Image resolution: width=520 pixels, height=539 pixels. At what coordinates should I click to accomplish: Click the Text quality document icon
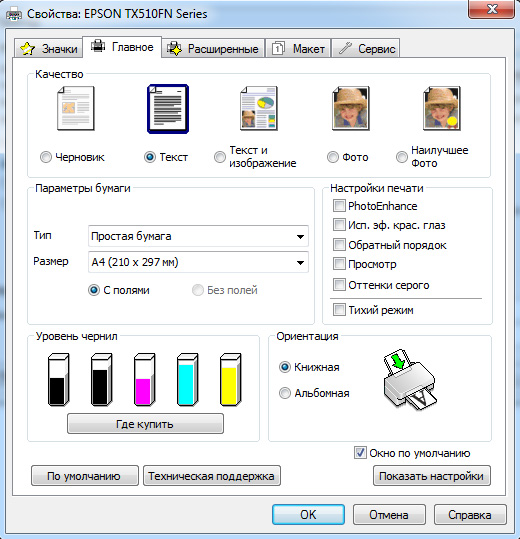coord(168,109)
